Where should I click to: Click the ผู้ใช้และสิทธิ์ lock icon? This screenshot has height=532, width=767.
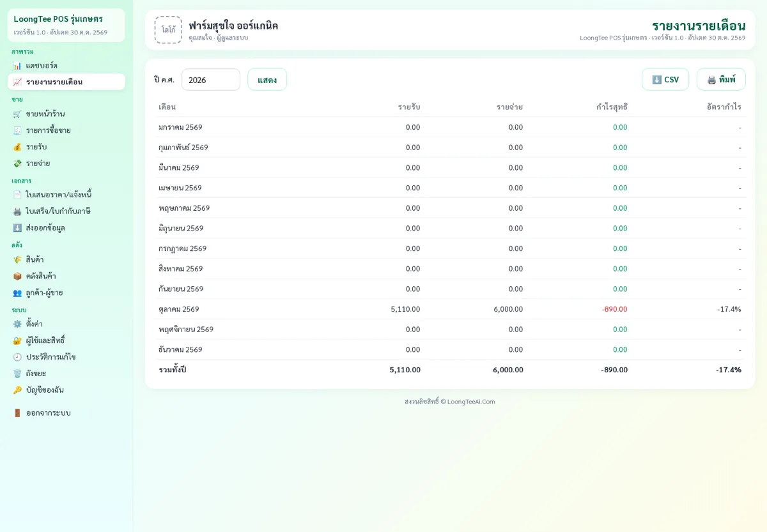pos(17,340)
